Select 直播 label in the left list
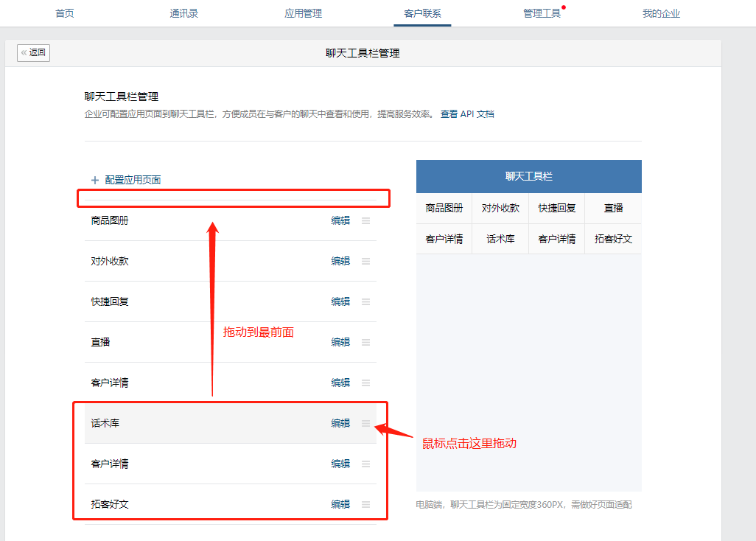 pos(100,342)
